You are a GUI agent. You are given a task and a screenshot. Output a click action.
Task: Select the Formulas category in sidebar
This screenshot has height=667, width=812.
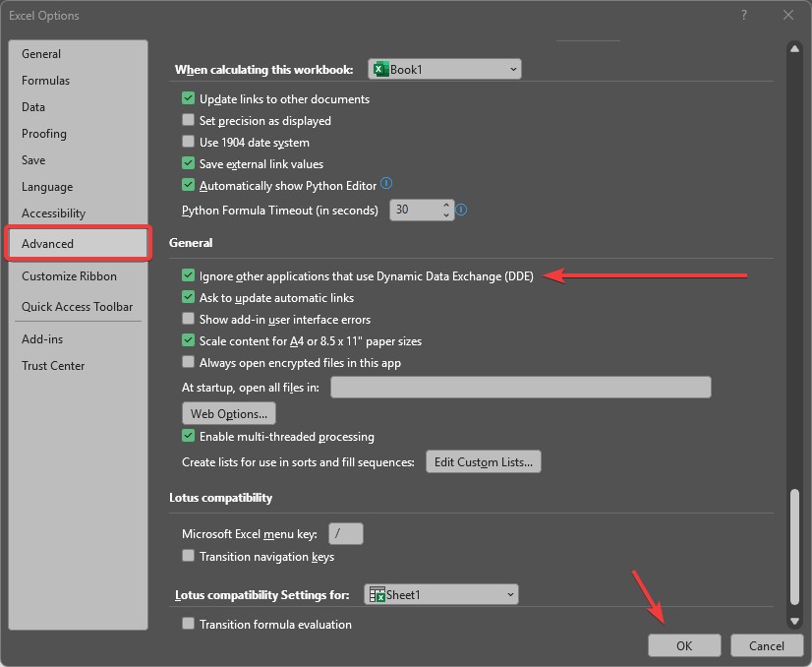(x=45, y=81)
